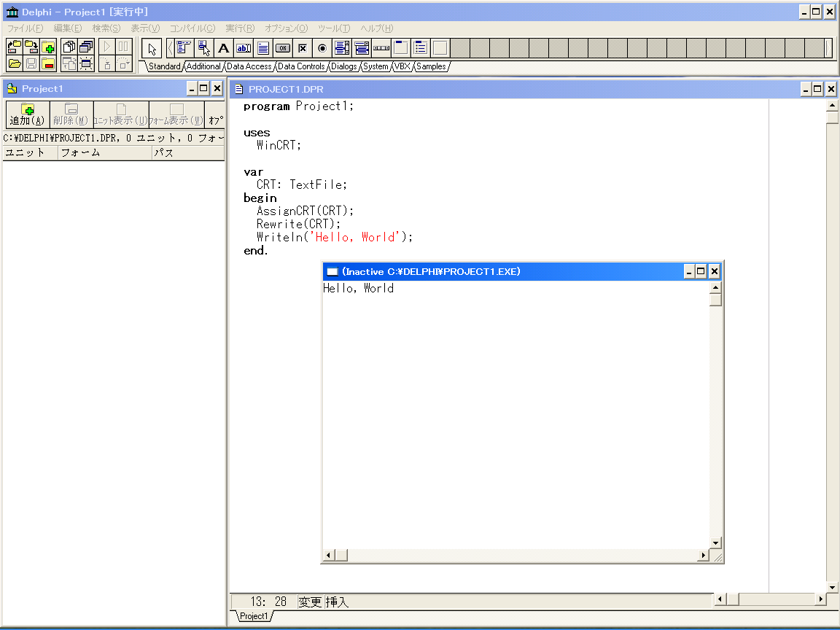Click the Open File folder icon
This screenshot has width=840, height=630.
point(15,63)
